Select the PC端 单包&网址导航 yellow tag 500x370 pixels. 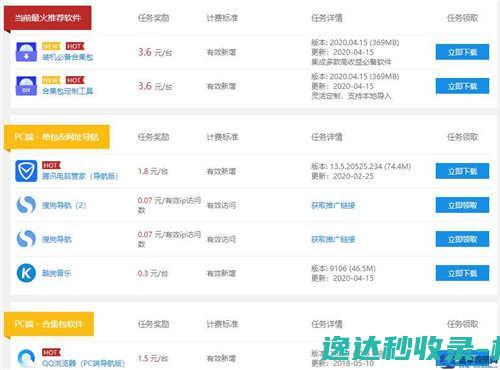click(x=57, y=137)
